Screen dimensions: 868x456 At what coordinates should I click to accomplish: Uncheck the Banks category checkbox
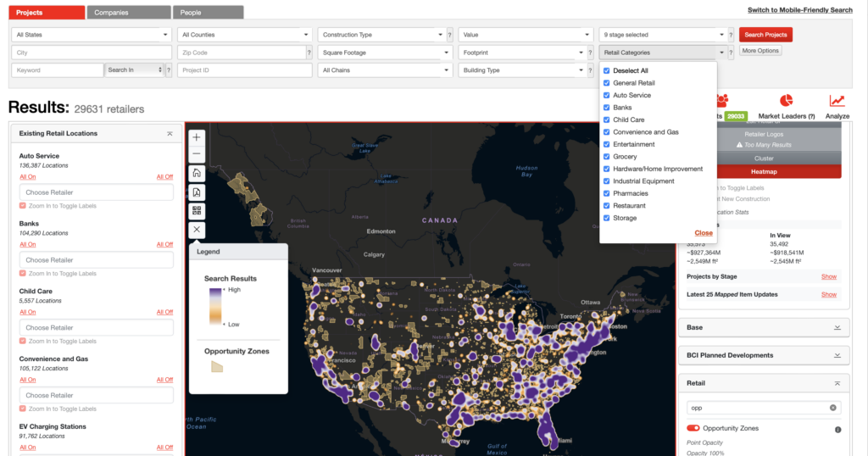pyautogui.click(x=607, y=108)
